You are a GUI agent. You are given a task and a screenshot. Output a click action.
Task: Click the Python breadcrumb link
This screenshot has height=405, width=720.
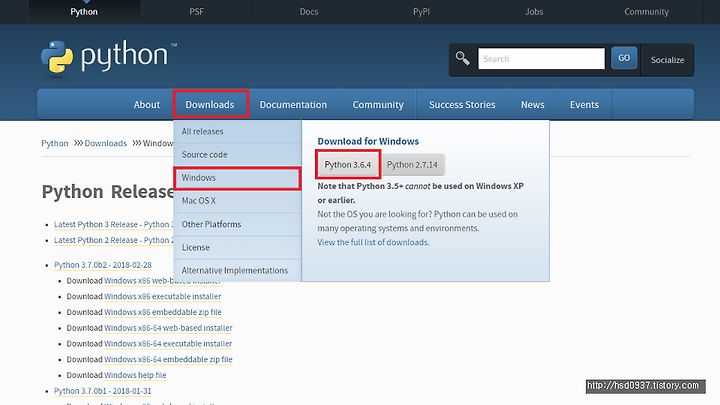pos(55,143)
